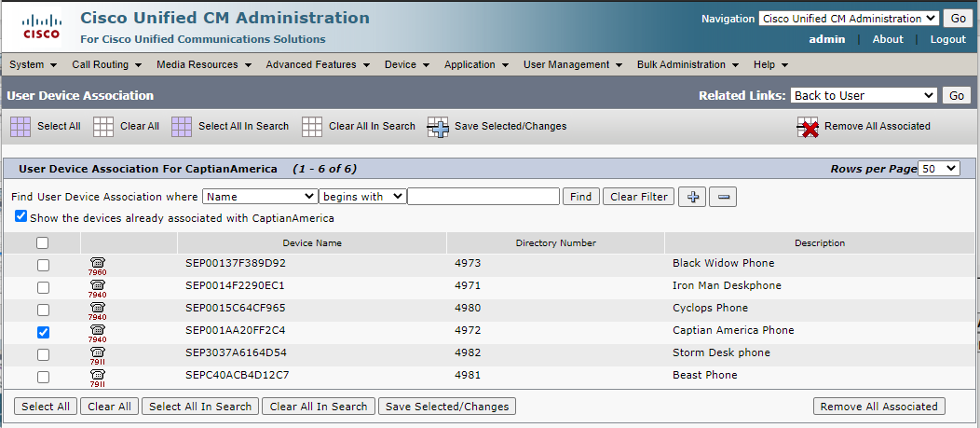The height and width of the screenshot is (428, 980).
Task: Expand the 'begins with' filter condition dropdown
Action: pyautogui.click(x=362, y=197)
